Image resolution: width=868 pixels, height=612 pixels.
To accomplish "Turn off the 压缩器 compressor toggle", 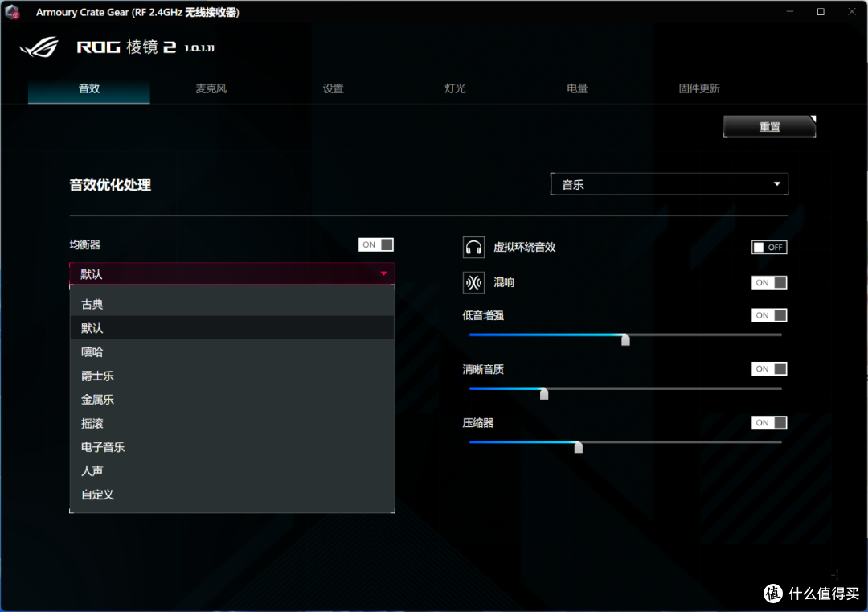I will point(769,422).
